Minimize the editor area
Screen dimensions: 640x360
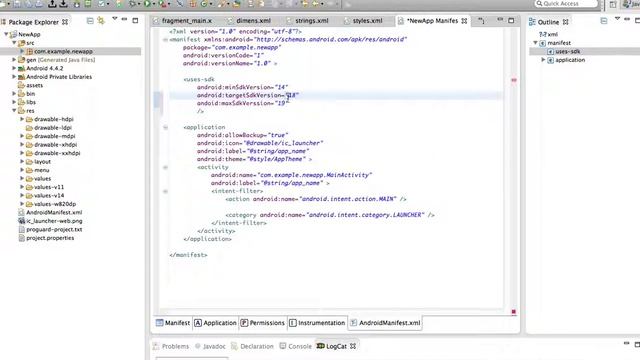tap(500, 19)
